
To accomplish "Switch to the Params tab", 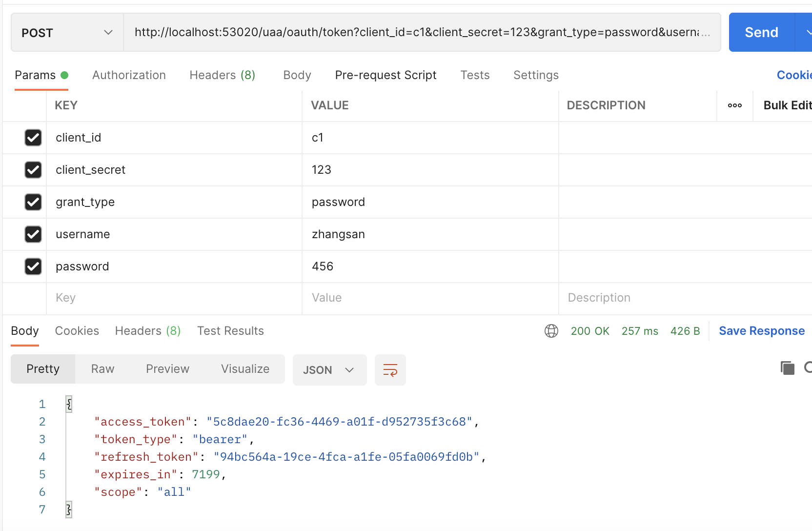I will click(41, 75).
